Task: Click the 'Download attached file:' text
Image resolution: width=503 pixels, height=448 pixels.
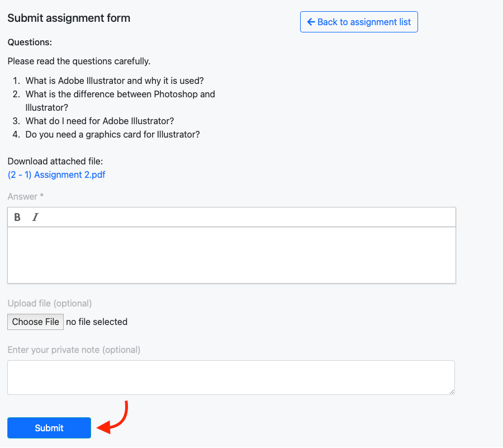Action: click(x=55, y=161)
